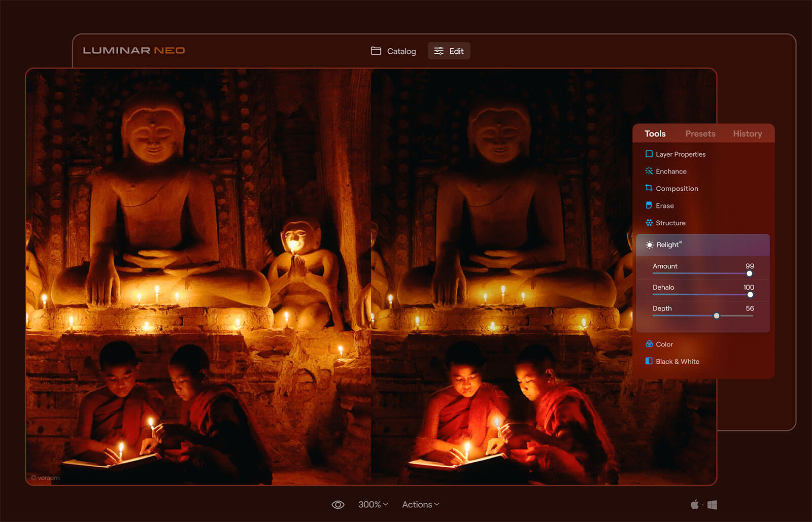
Task: Toggle the eye preview visibility
Action: (337, 505)
